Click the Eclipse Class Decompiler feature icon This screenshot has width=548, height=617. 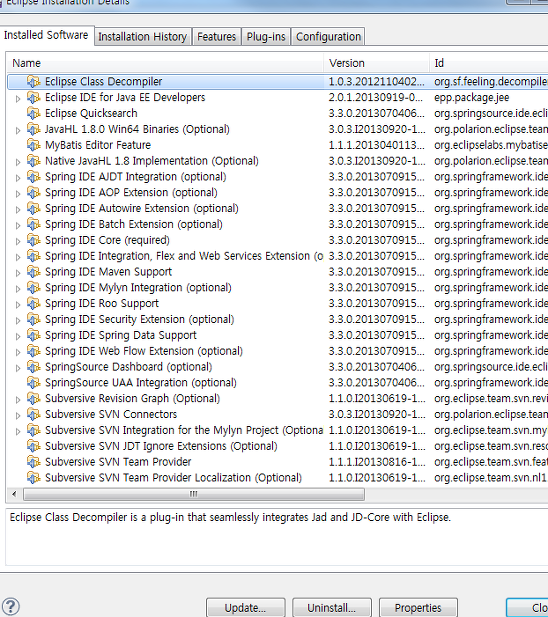[x=33, y=81]
